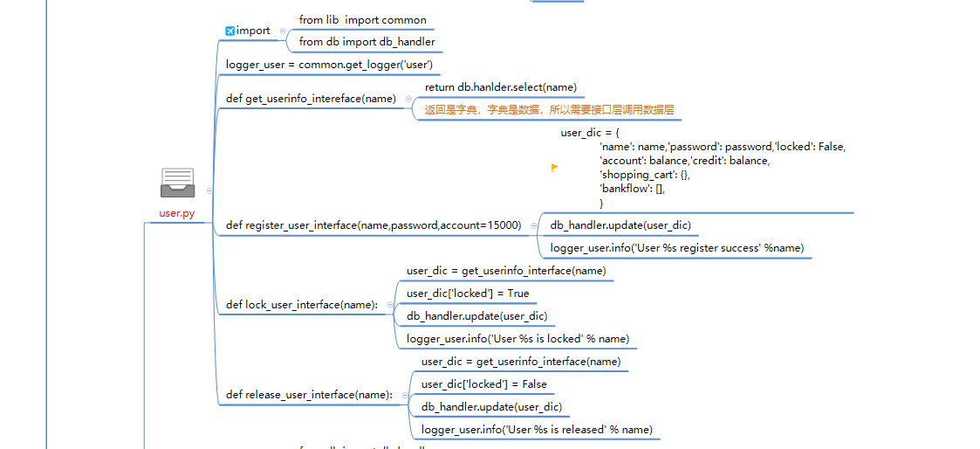Select user_dic['locked'] = True node

click(468, 294)
